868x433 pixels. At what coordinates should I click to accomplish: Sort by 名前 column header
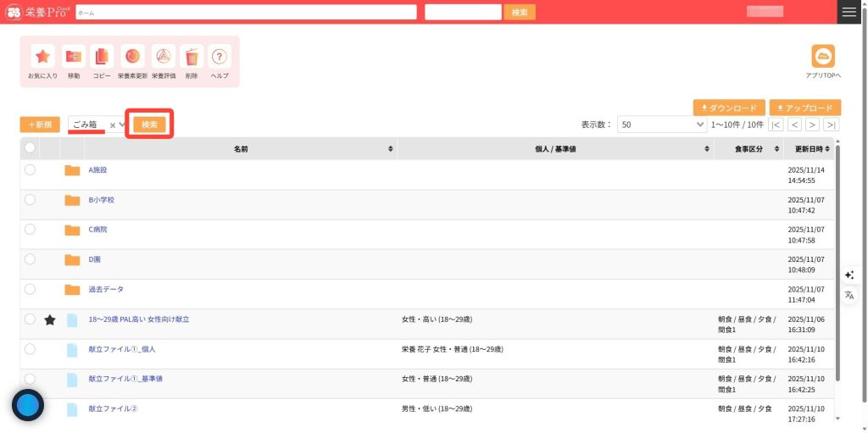(x=241, y=149)
